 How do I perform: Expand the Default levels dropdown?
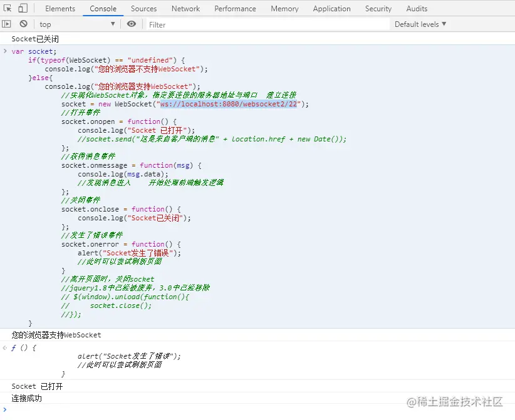point(420,24)
